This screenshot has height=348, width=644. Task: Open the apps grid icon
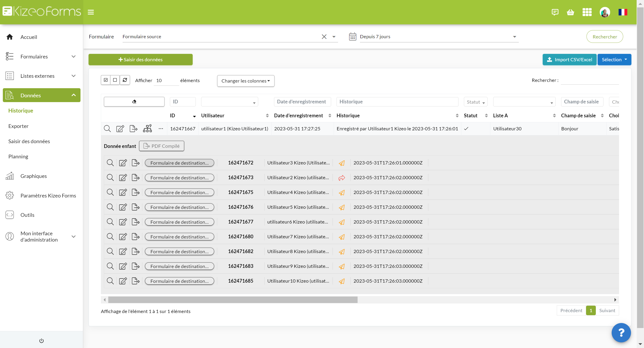click(587, 12)
